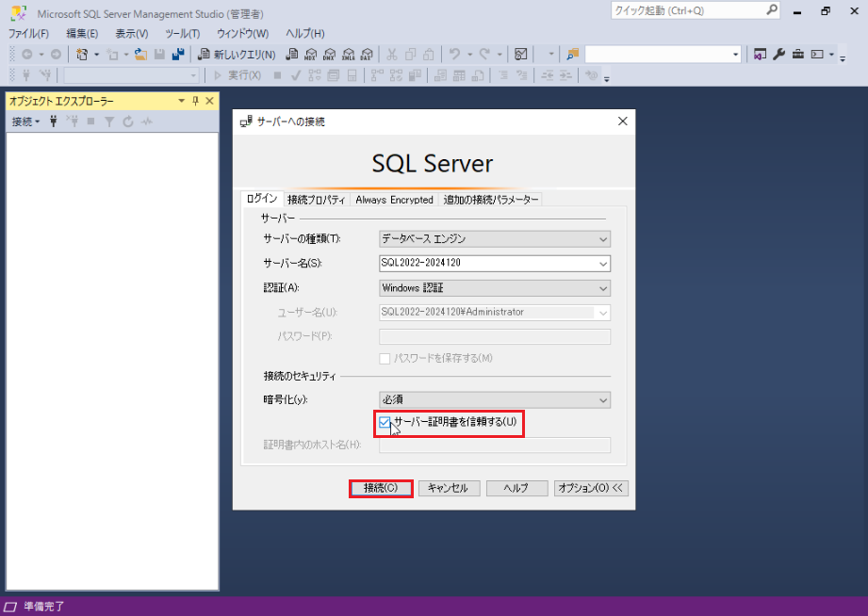Click the 証明書内のホスト名 input field
The width and height of the screenshot is (868, 616).
pos(495,445)
